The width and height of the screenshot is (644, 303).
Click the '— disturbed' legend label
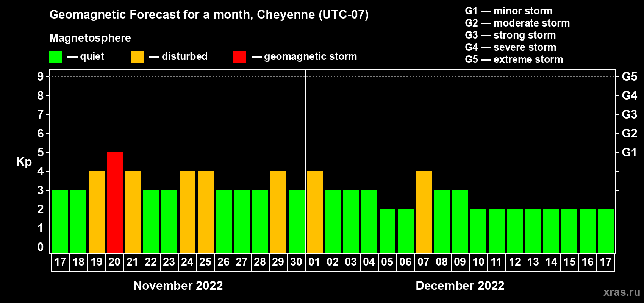point(178,56)
